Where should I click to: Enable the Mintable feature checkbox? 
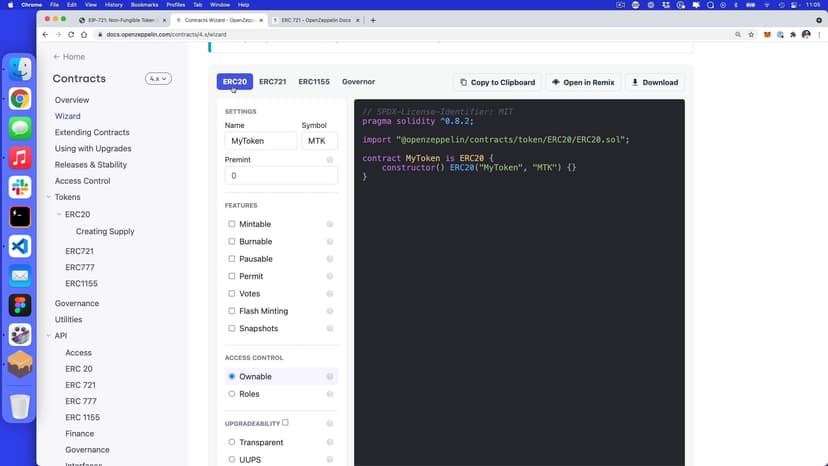232,224
